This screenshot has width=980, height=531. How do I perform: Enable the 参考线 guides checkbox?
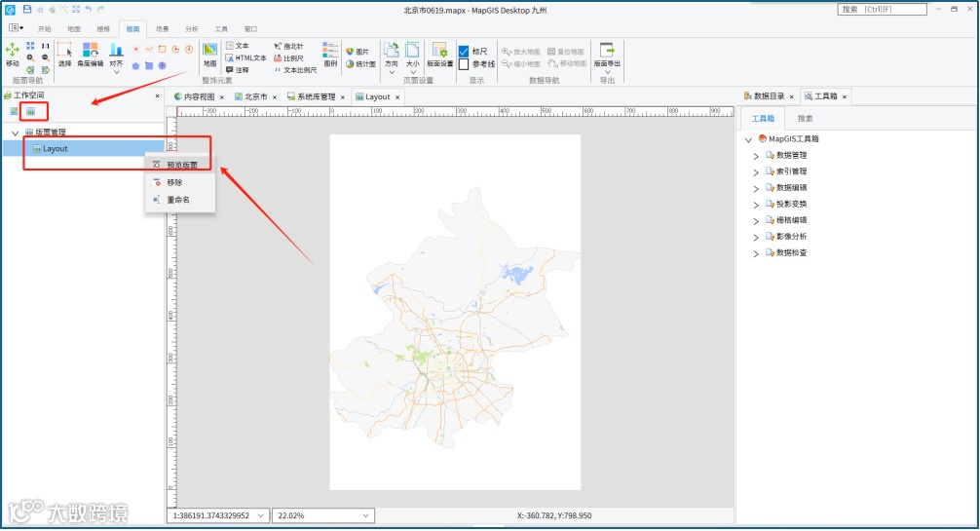coord(464,63)
